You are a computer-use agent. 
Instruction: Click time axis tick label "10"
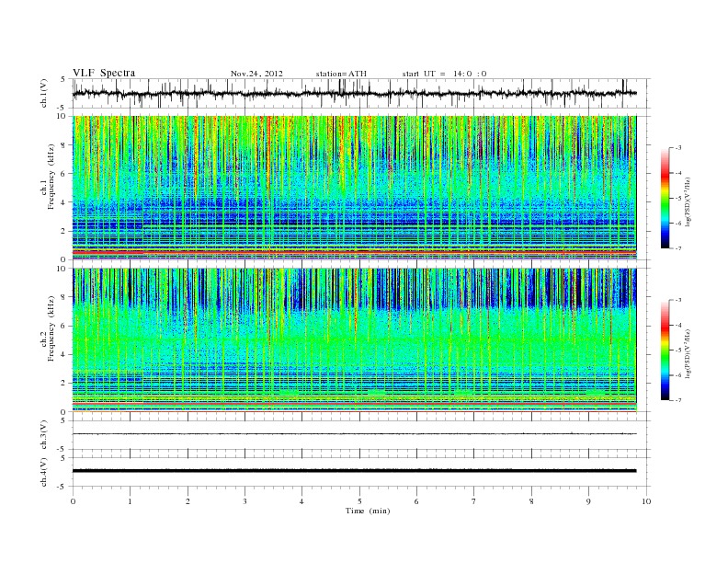click(x=646, y=501)
